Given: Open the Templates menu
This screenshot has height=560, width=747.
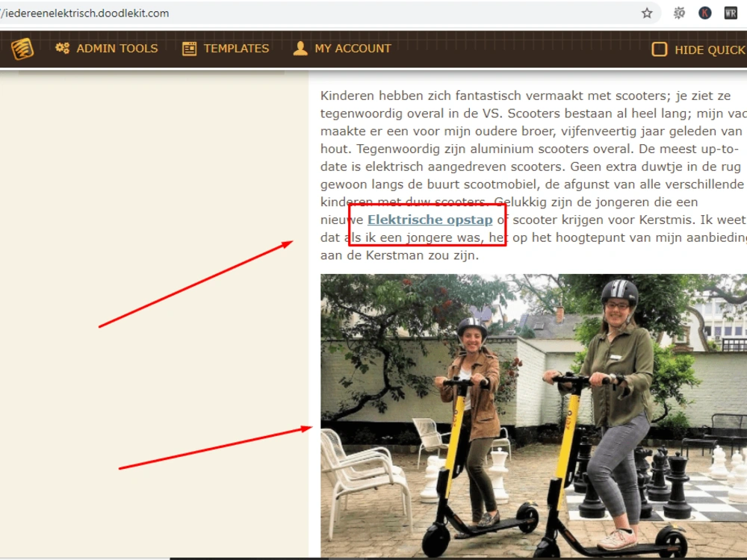Looking at the screenshot, I should coord(226,49).
